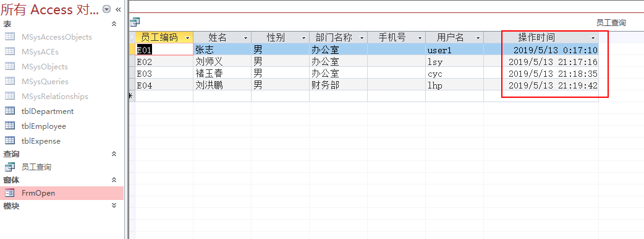This screenshot has width=644, height=239.
Task: Switch to the 员工查询 document tab
Action: (611, 23)
